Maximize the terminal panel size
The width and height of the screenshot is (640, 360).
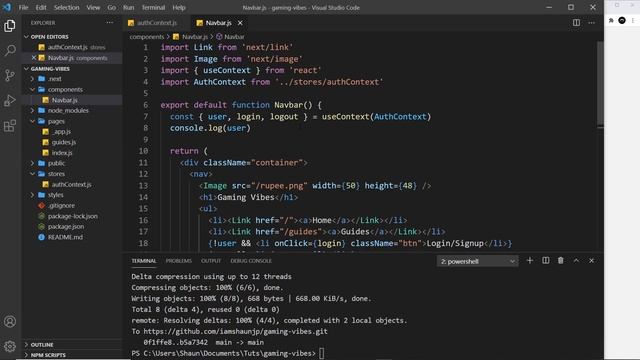point(576,260)
